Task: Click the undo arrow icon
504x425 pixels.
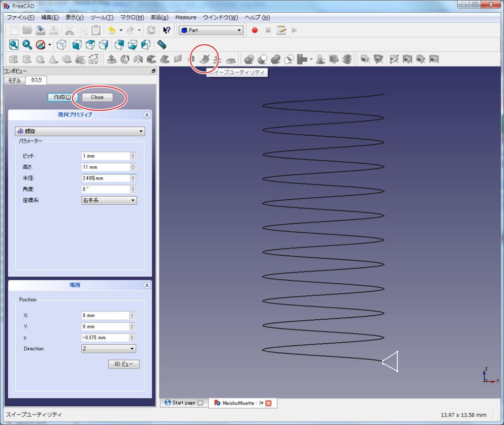Action: coord(112,30)
